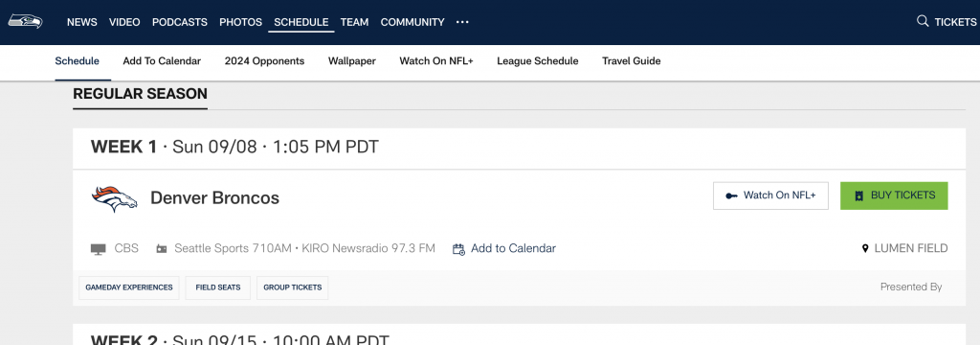Click the Lumen Field location pin icon
The width and height of the screenshot is (980, 345).
tap(865, 248)
